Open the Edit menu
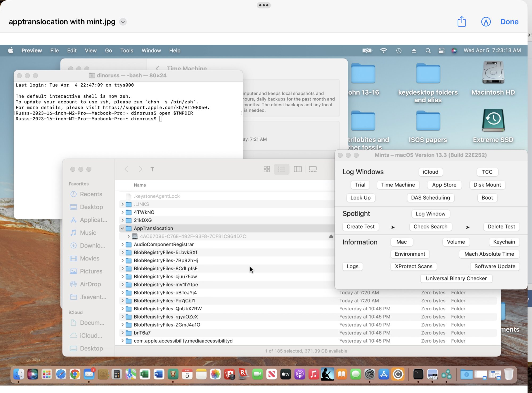The image size is (532, 393). [x=72, y=50]
